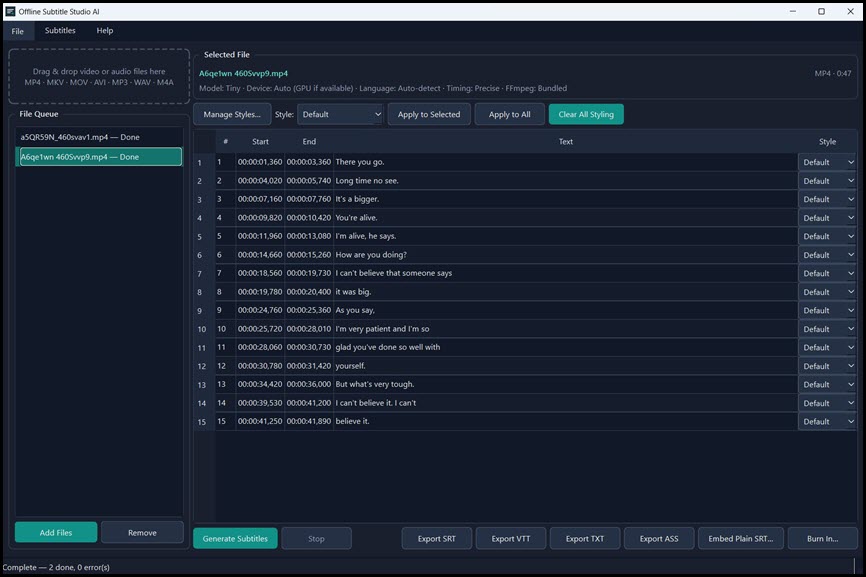Open style dropdown for 'yourself.' row
866x577 pixels.
pyautogui.click(x=827, y=366)
